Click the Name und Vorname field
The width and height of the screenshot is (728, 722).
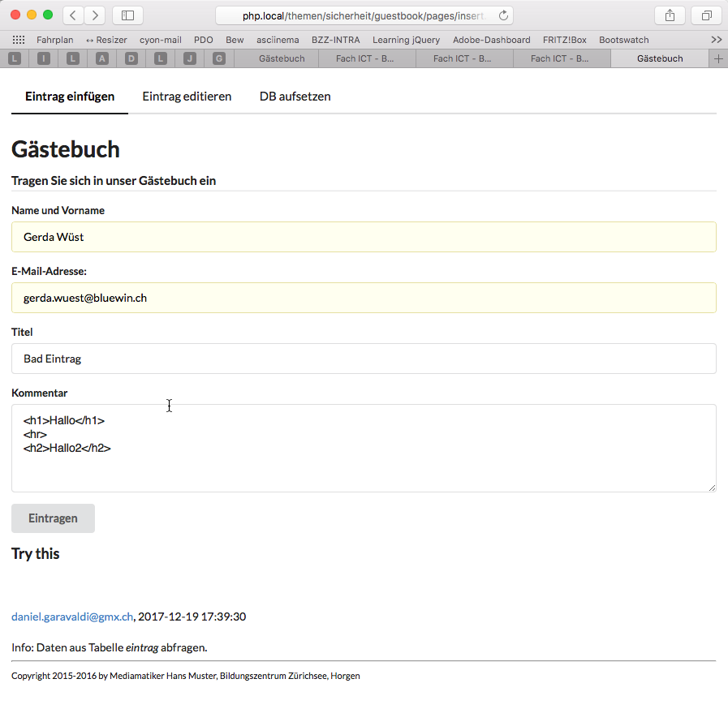(x=364, y=237)
